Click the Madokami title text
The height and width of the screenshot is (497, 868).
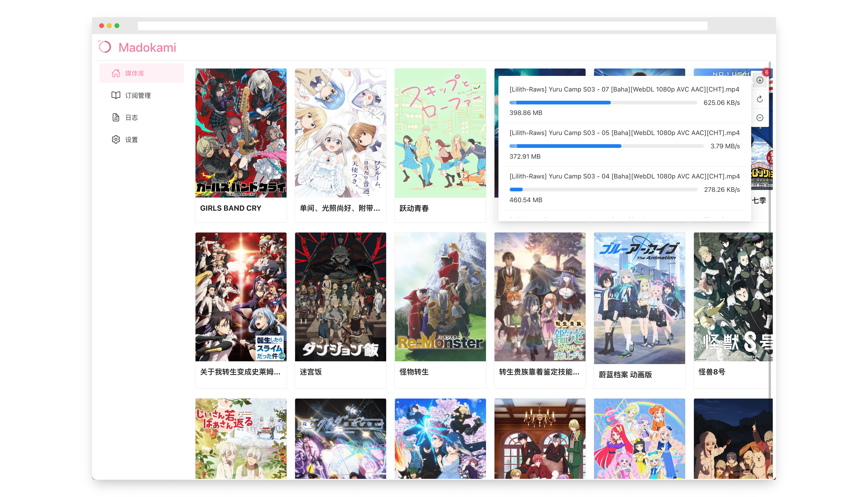point(147,47)
